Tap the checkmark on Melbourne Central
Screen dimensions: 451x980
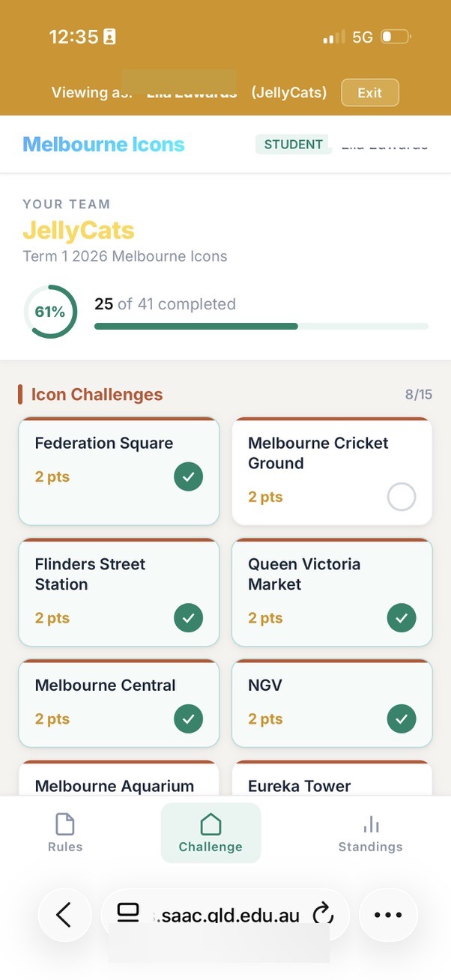[188, 719]
